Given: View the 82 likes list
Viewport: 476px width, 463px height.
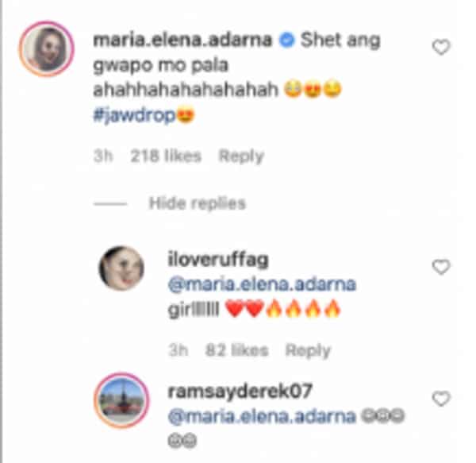Looking at the screenshot, I should pos(236,350).
